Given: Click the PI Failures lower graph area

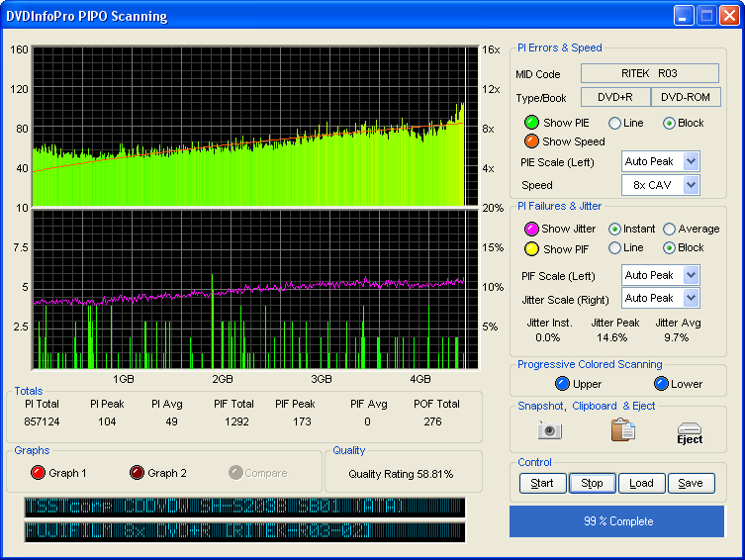Looking at the screenshot, I should (255, 289).
